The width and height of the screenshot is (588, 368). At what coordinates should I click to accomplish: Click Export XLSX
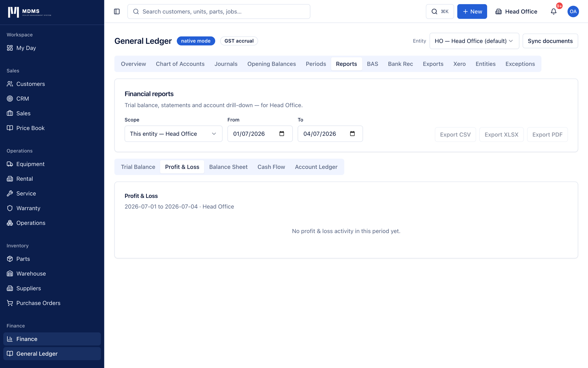click(x=502, y=135)
